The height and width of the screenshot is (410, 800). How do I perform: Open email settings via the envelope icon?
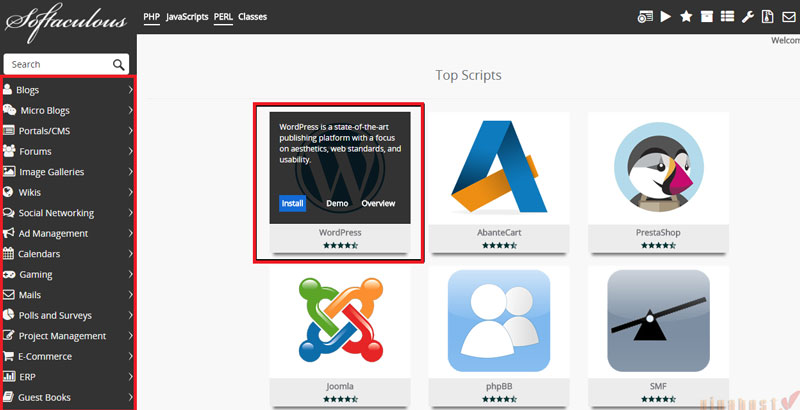[x=789, y=17]
